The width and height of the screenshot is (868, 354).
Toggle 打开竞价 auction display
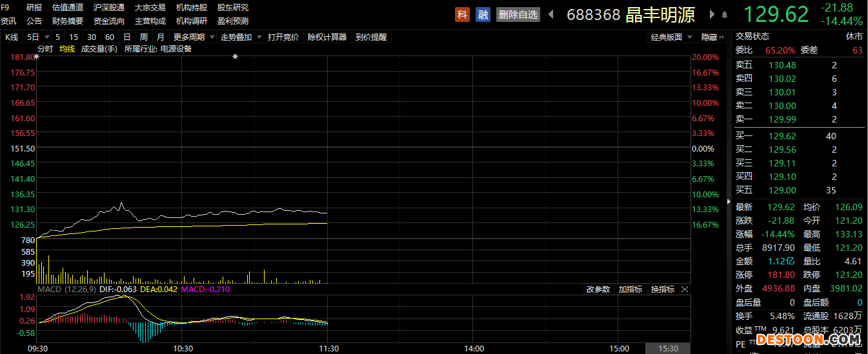pyautogui.click(x=283, y=37)
